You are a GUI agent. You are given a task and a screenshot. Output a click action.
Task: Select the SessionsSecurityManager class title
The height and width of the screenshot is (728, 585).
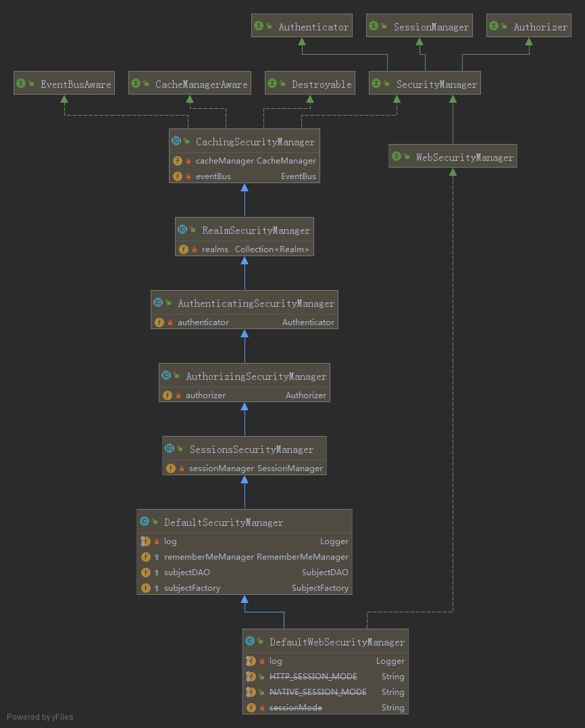tap(251, 450)
